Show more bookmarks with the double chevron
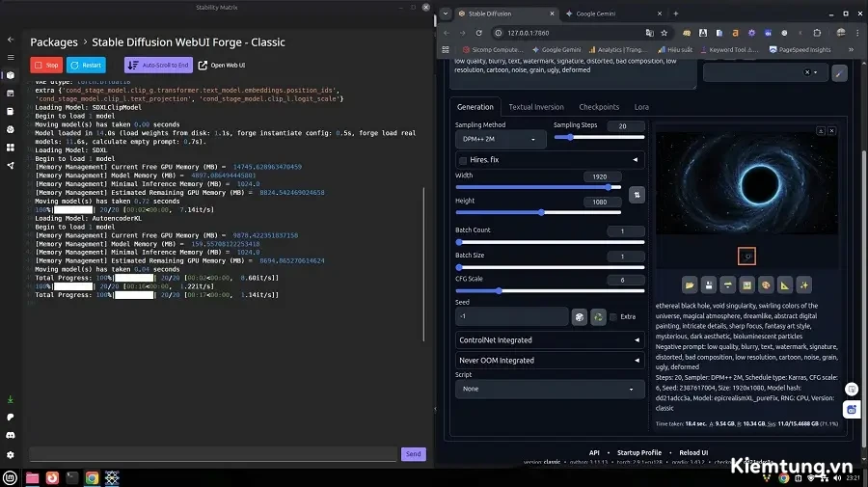868x487 pixels. click(x=851, y=50)
